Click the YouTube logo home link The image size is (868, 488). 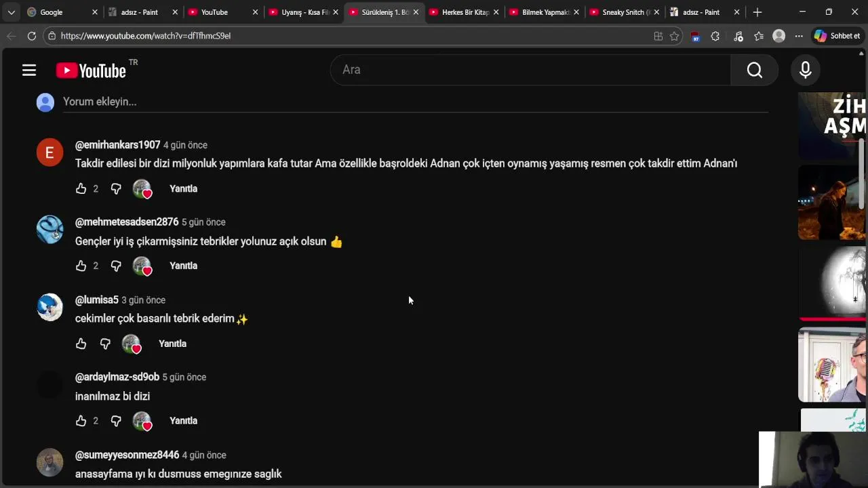click(x=92, y=70)
